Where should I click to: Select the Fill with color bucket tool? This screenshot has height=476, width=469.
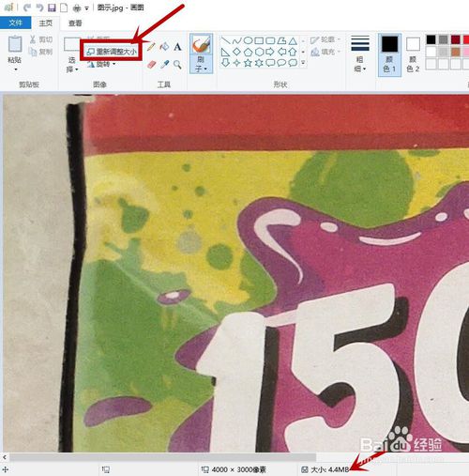[x=164, y=47]
